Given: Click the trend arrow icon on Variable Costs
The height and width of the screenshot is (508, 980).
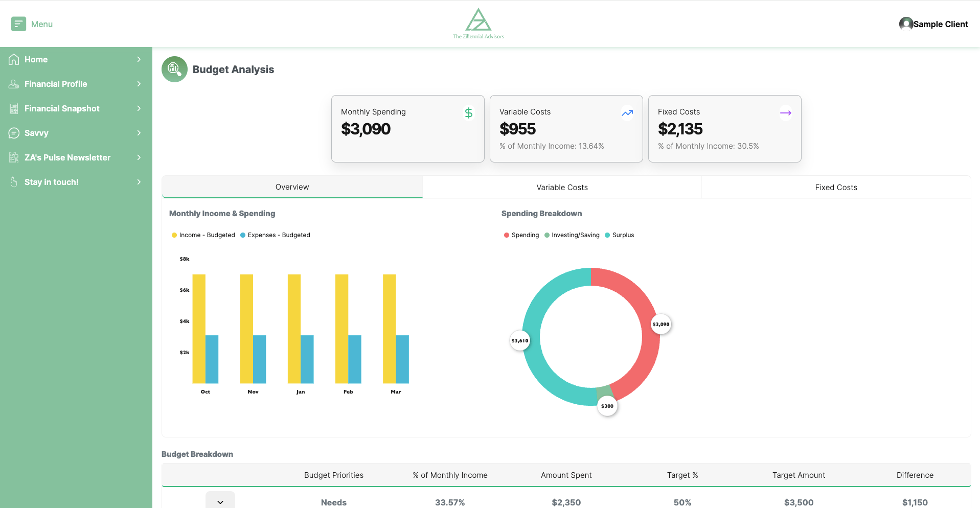Looking at the screenshot, I should 627,113.
